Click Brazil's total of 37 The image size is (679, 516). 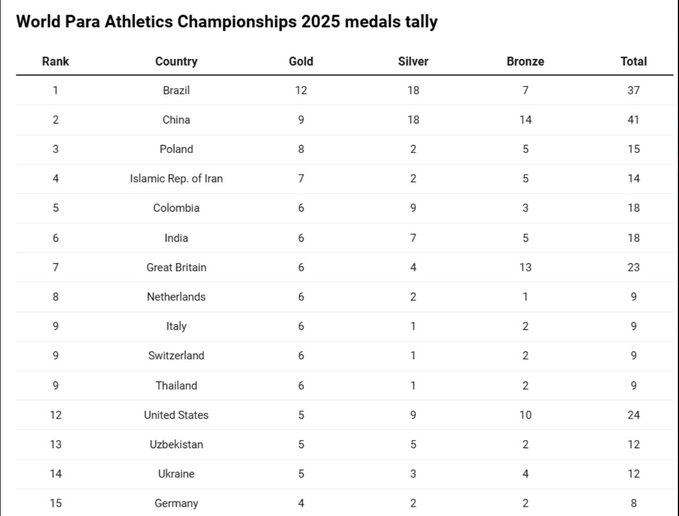633,90
